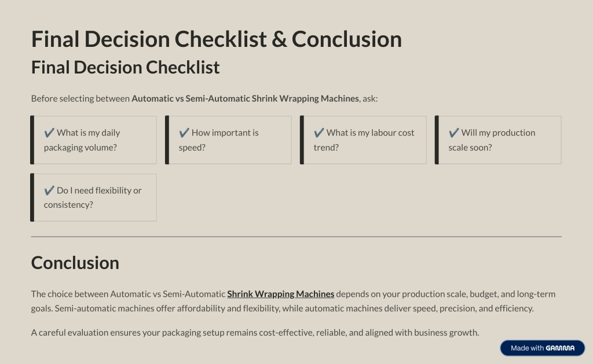Click the Final Decision Checklist subheading
This screenshot has width=593, height=364.
(125, 68)
